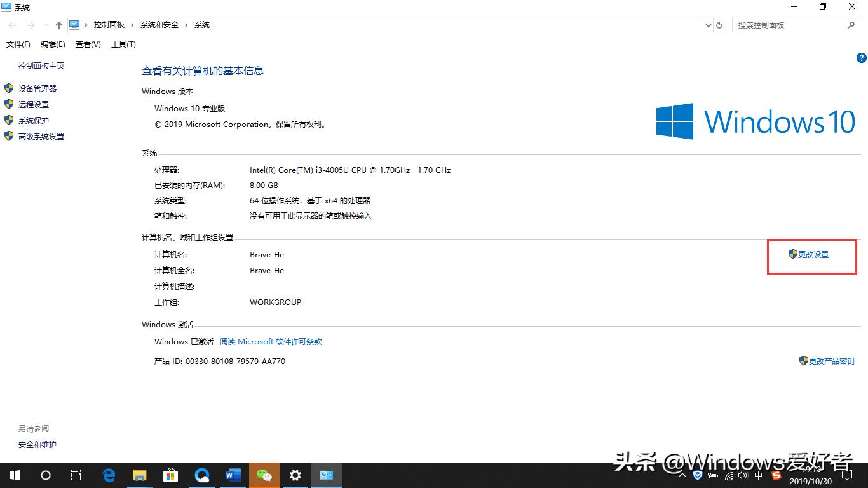Open the 工具(T) menu
This screenshot has width=868, height=488.
pyautogui.click(x=123, y=44)
